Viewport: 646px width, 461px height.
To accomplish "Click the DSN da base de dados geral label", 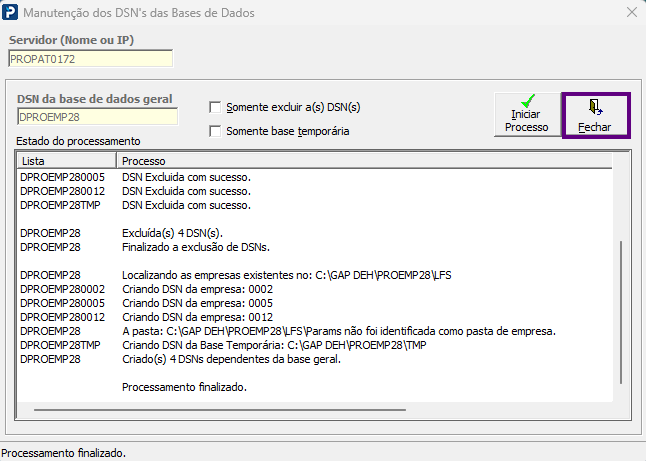I will point(95,99).
